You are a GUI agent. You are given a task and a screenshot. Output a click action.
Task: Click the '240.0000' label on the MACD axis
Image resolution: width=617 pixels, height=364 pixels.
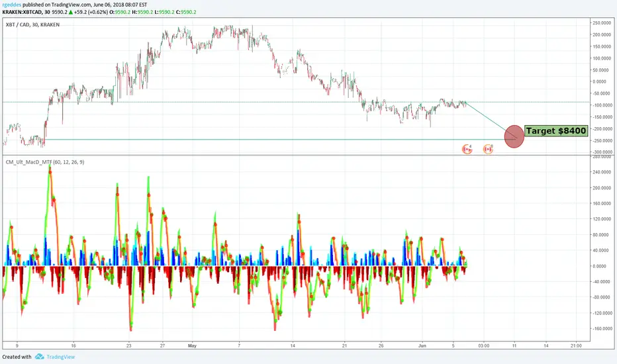[x=602, y=172]
